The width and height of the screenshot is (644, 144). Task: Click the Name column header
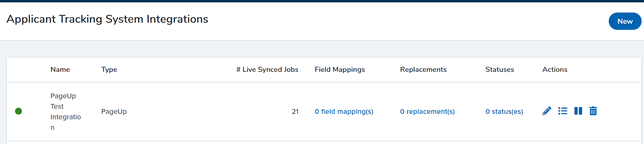[60, 69]
